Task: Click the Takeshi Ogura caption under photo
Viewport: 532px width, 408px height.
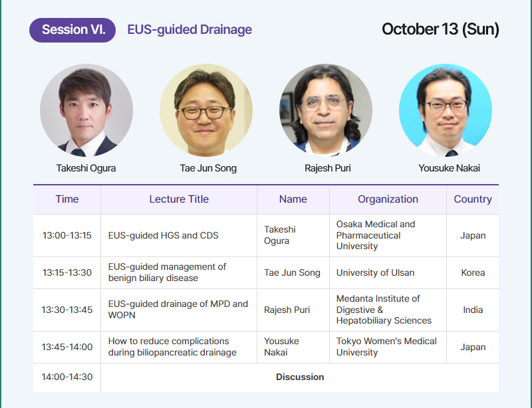Action: tap(86, 168)
